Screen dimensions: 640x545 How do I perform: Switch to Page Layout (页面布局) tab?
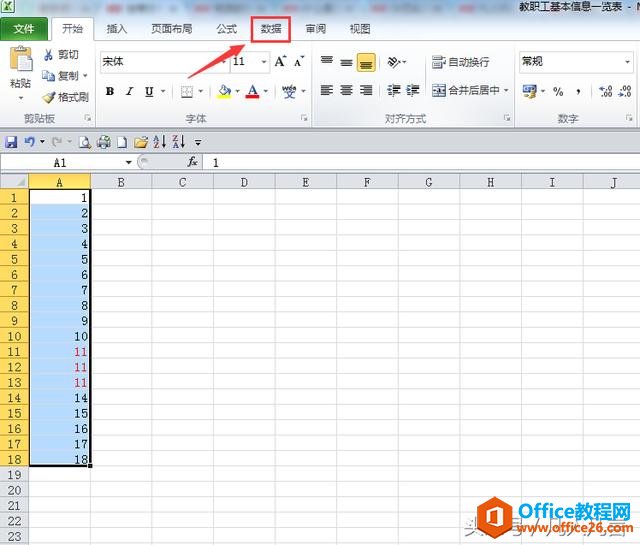coord(171,29)
